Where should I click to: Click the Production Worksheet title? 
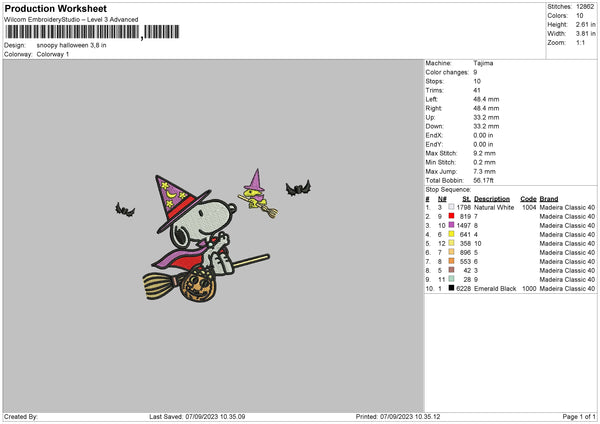pos(55,8)
